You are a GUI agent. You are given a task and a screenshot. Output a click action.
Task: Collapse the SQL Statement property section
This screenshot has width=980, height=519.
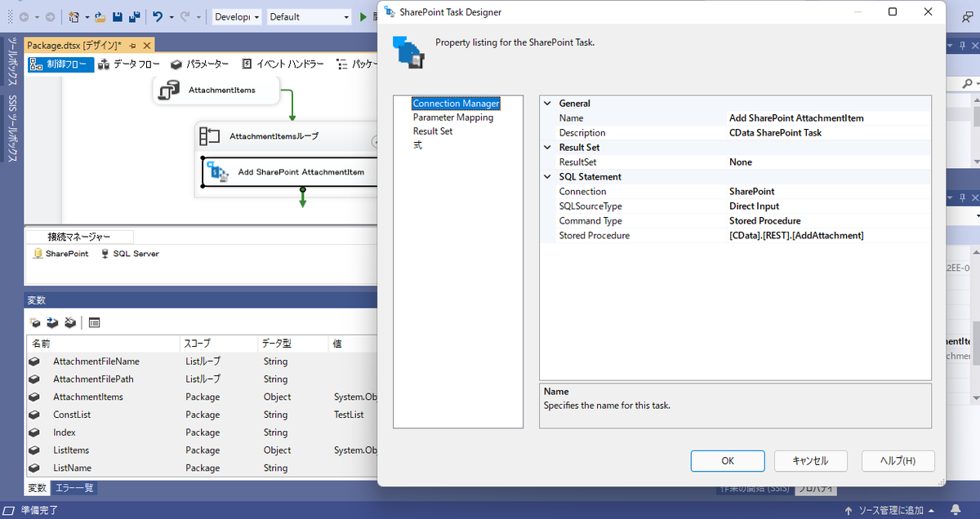pyautogui.click(x=547, y=177)
